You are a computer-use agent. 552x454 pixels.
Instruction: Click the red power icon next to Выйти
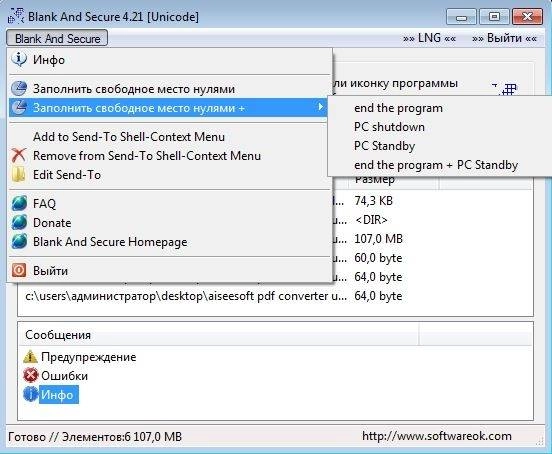[x=19, y=270]
